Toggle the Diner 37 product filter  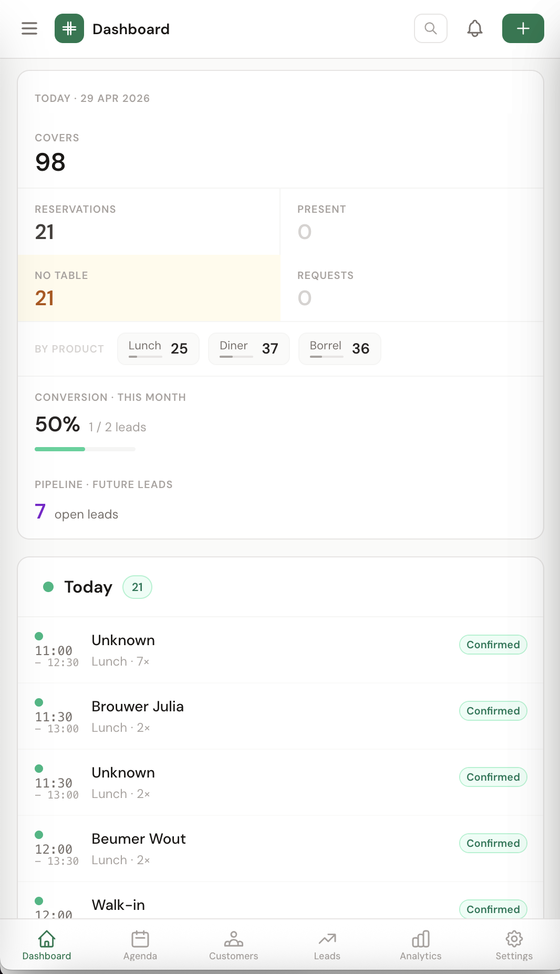coord(248,348)
